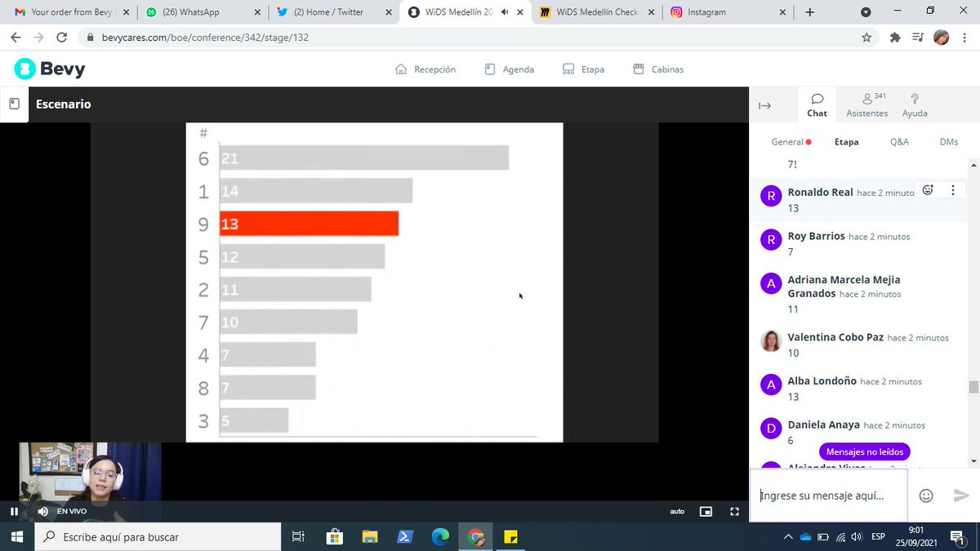Screen dimensions: 980x551
Task: Open the tab search dropdown
Action: [x=866, y=12]
